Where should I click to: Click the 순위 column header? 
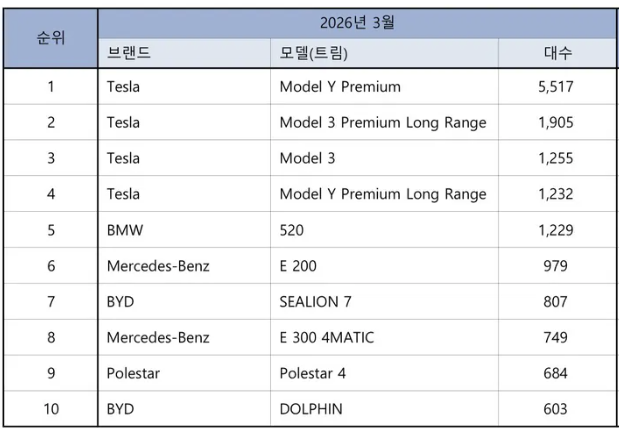[x=50, y=37]
